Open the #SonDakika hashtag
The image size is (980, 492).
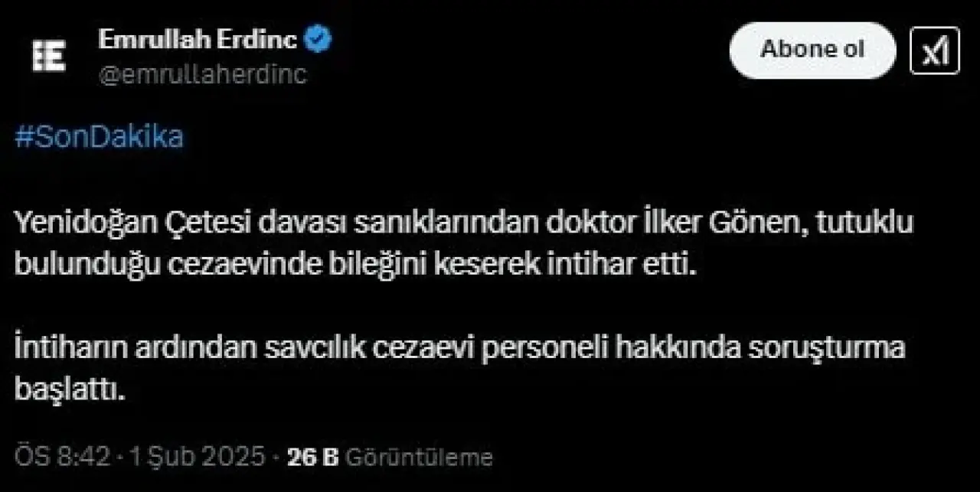pyautogui.click(x=100, y=138)
